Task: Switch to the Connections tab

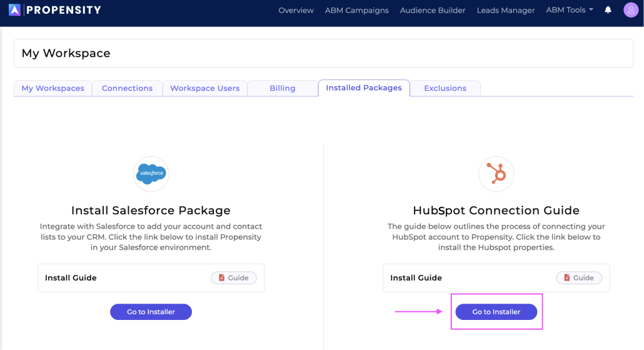Action: (x=127, y=88)
